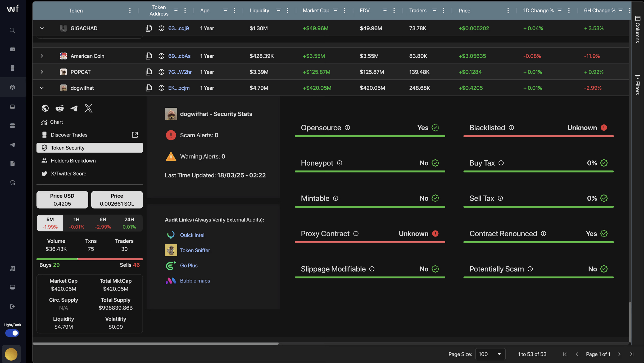The image size is (644, 363).
Task: Select the 5M timeframe toggle
Action: coord(50,223)
